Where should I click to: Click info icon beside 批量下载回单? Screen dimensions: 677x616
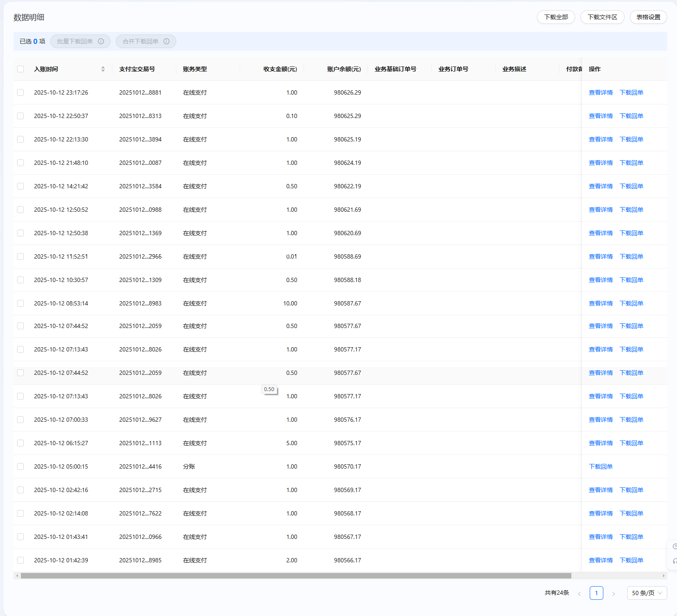point(101,41)
